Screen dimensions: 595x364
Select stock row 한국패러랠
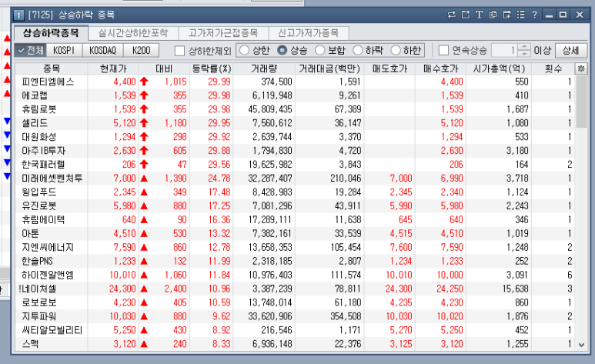click(x=296, y=165)
